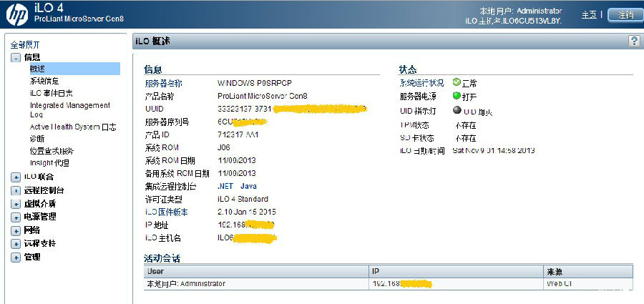Click the 服务器电源 status label
This screenshot has width=644, height=304.
(x=418, y=97)
